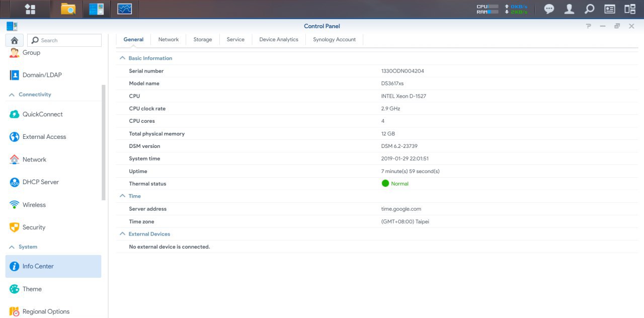Switch to the Storage tab
The width and height of the screenshot is (644, 318).
pyautogui.click(x=203, y=40)
